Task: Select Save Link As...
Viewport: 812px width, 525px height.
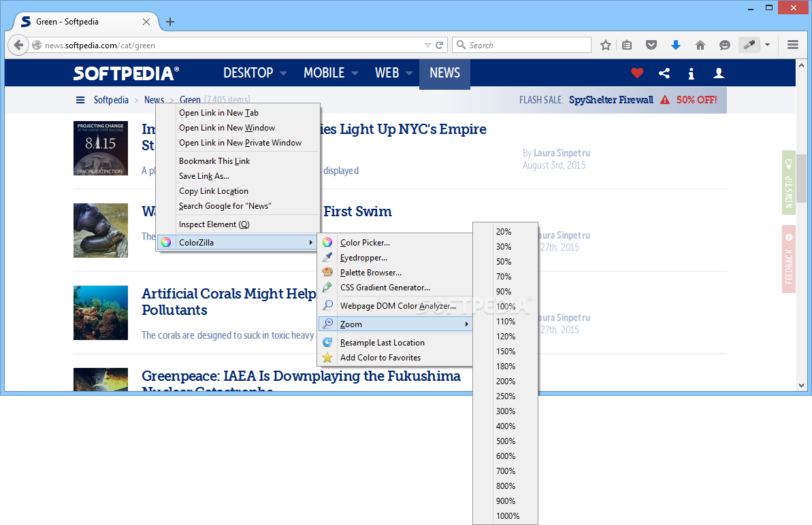Action: coord(238,176)
